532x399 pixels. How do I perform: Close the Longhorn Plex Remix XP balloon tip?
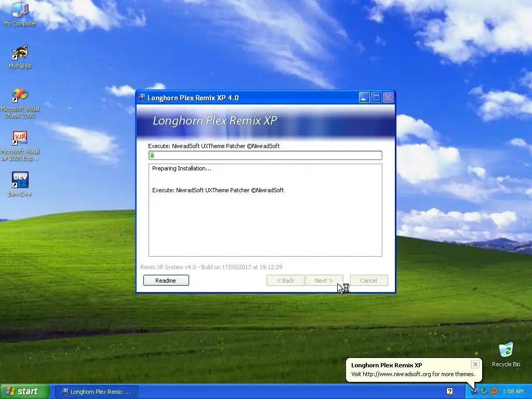[x=475, y=364]
